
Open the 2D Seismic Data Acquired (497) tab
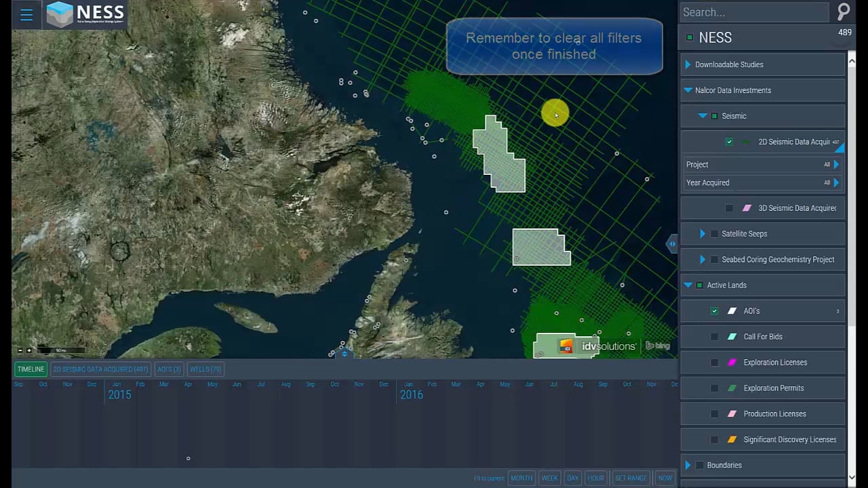[x=100, y=369]
